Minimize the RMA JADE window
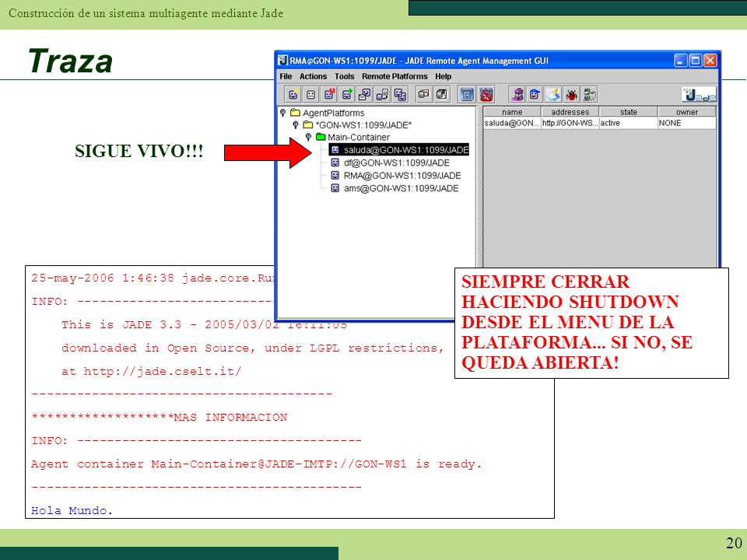Image resolution: width=747 pixels, height=560 pixels. [x=682, y=61]
